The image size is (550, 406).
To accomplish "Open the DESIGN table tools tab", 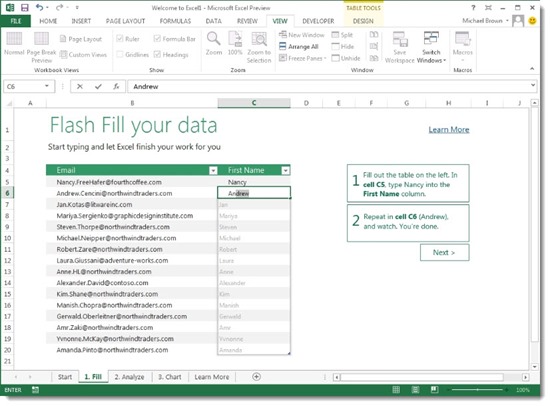I will tap(363, 21).
